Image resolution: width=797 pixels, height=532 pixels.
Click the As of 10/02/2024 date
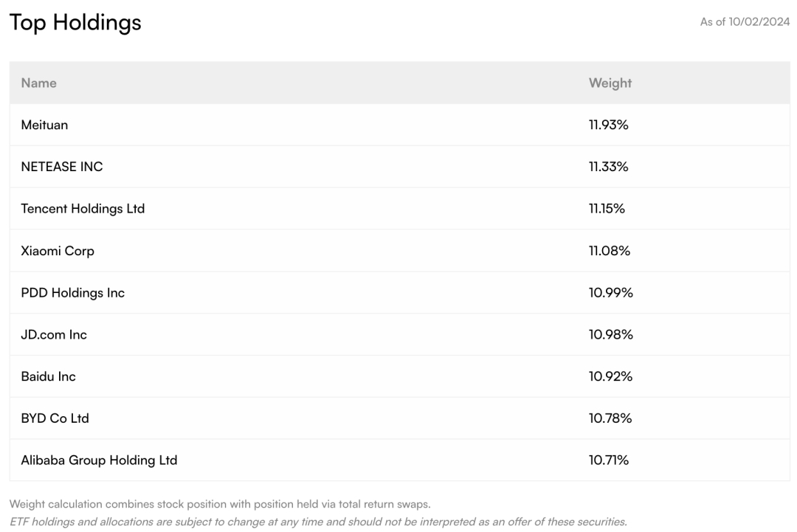click(744, 22)
